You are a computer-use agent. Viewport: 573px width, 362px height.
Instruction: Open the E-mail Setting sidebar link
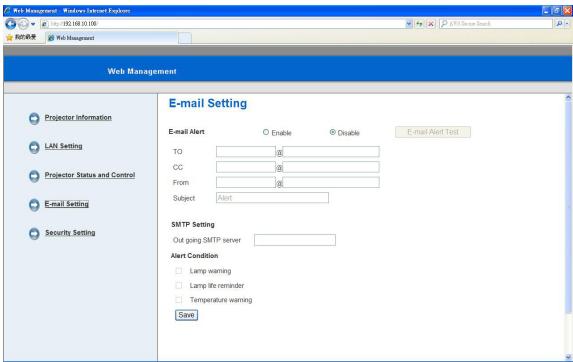coord(67,204)
